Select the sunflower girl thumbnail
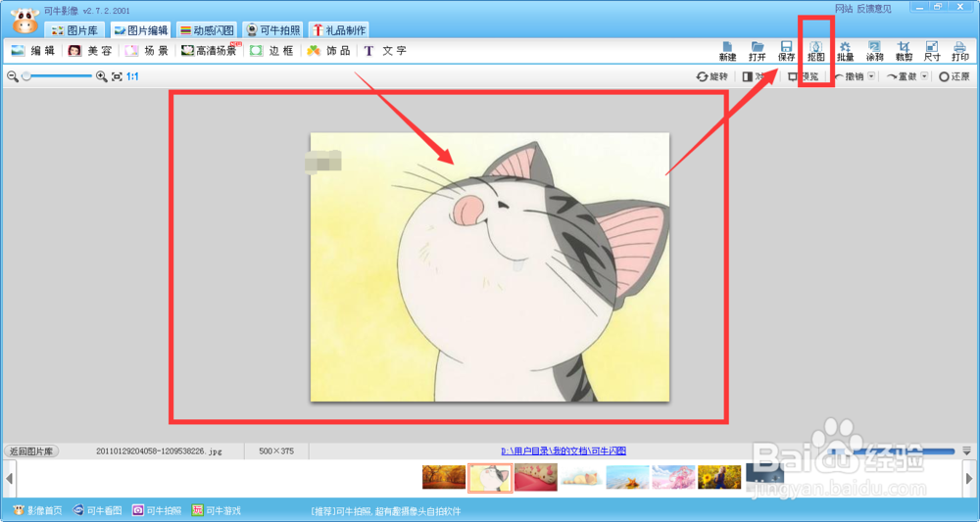This screenshot has width=980, height=522. 719,477
